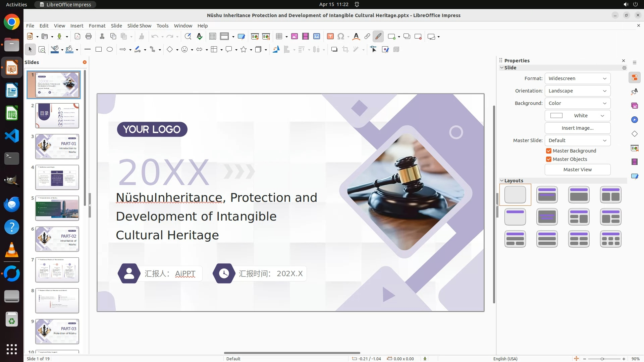Select the Rectangle drawing tool
Image resolution: width=644 pixels, height=362 pixels.
pyautogui.click(x=99, y=49)
